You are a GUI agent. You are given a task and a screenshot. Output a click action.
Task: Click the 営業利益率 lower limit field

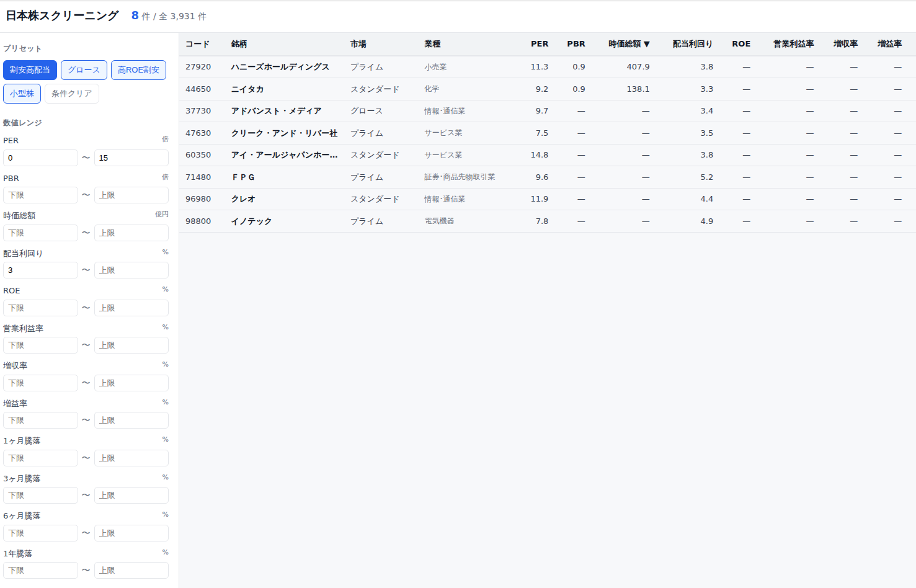(40, 345)
